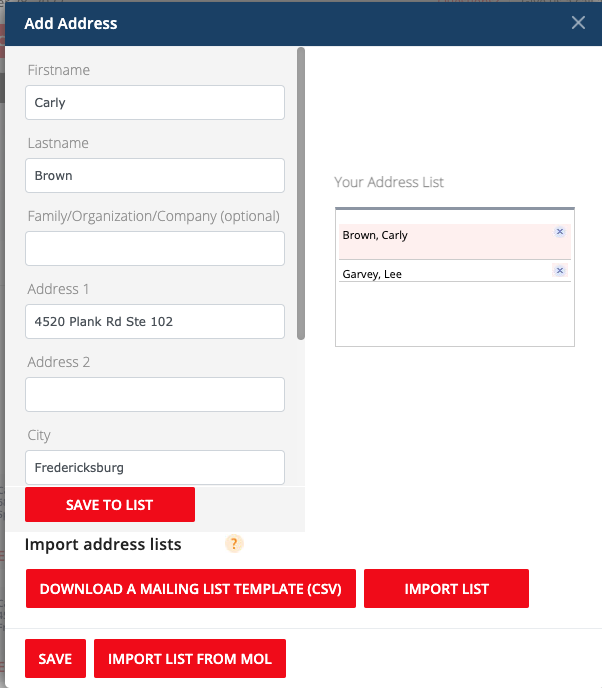Image resolution: width=602 pixels, height=688 pixels.
Task: Click the Import List button
Action: [446, 588]
